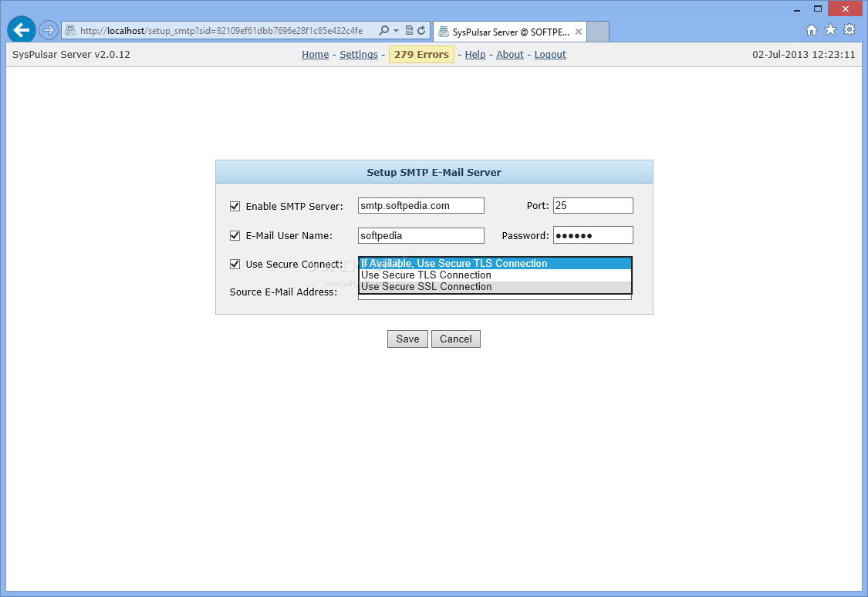
Task: Select the SysPulsar Server @ SOFTPE tab
Action: click(x=510, y=32)
